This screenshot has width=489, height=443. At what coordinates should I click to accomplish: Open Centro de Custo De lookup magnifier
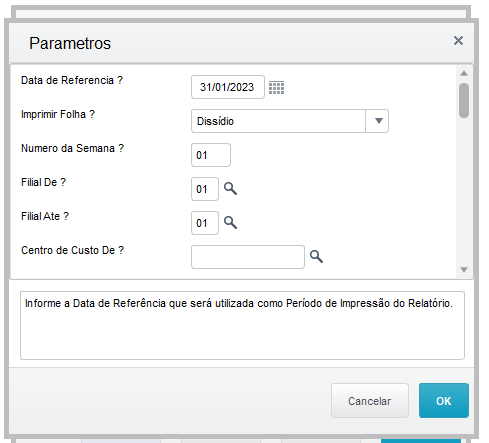click(316, 257)
